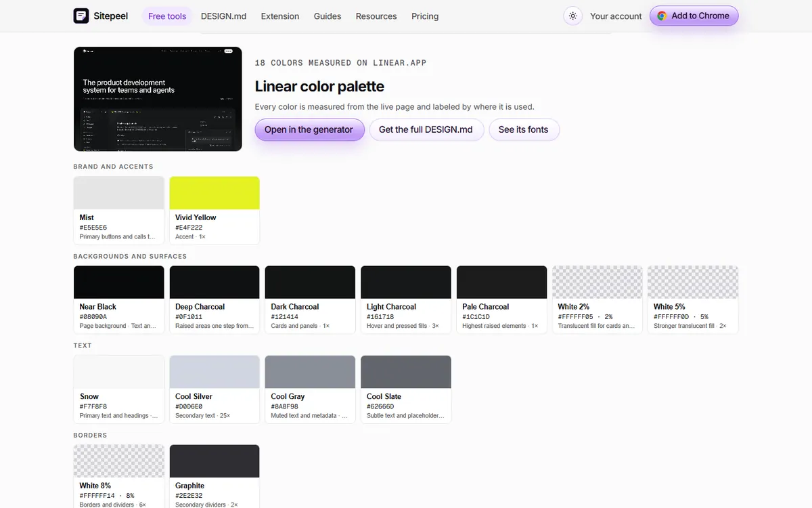Screen dimensions: 812x508
Task: Go to the Pricing page
Action: [x=425, y=16]
